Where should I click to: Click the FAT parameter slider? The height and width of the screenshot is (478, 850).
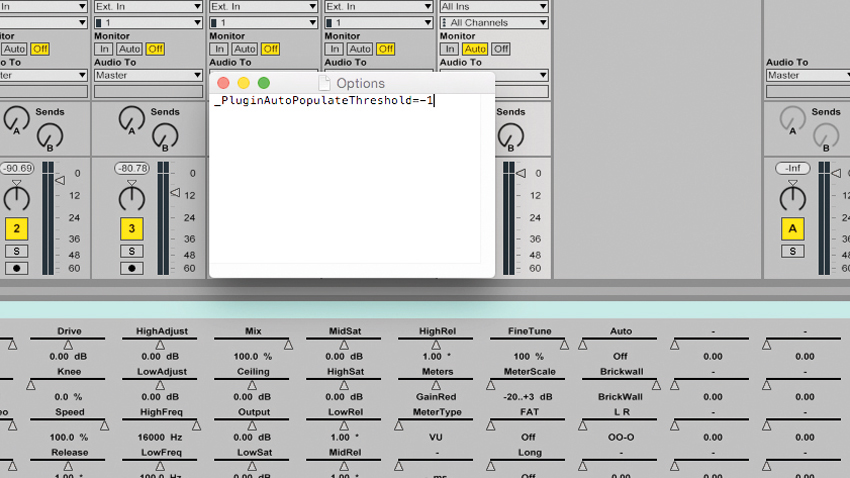click(x=528, y=424)
